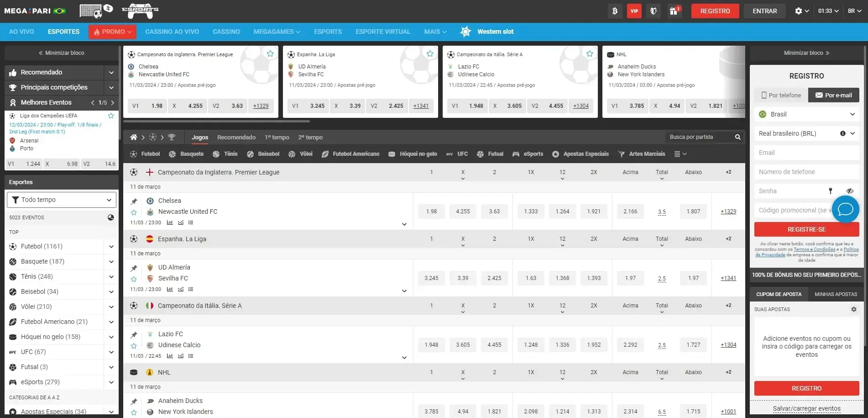Toggle password visibility eye icon
The image size is (868, 418).
[x=849, y=191]
